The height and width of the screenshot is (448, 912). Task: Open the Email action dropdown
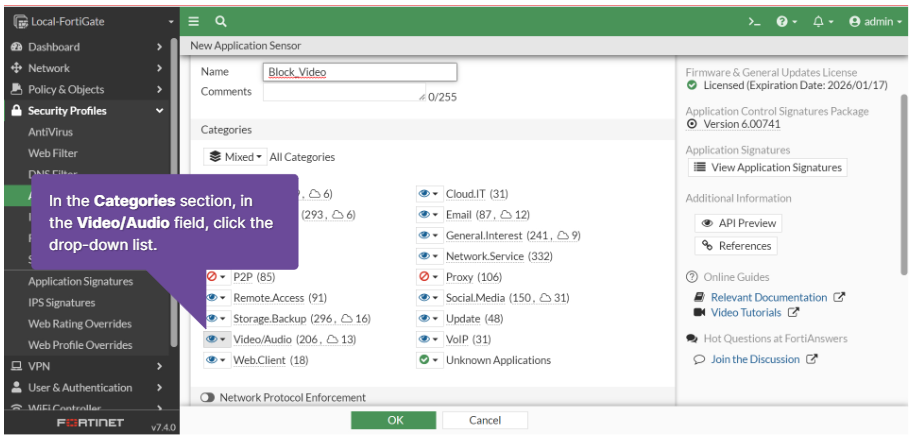click(429, 215)
